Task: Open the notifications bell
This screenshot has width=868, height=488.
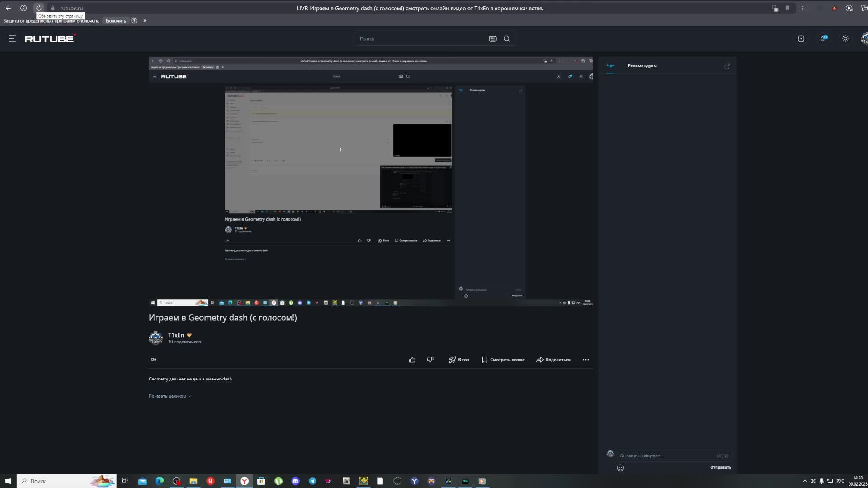Action: pyautogui.click(x=824, y=39)
